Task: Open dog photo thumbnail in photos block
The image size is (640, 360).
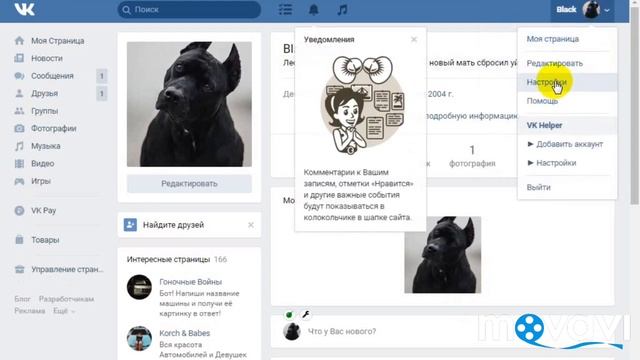Action: pyautogui.click(x=442, y=255)
